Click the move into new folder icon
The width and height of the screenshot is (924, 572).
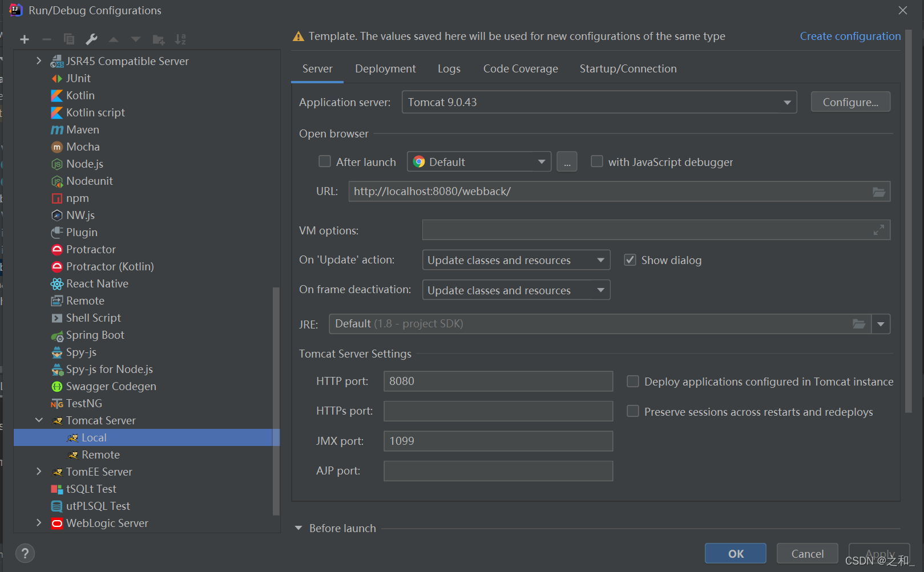[x=158, y=39]
